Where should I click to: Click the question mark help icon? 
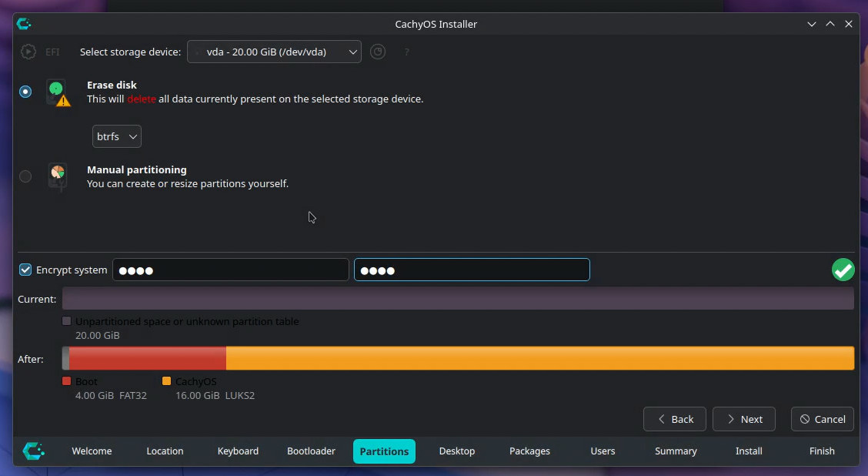point(407,52)
